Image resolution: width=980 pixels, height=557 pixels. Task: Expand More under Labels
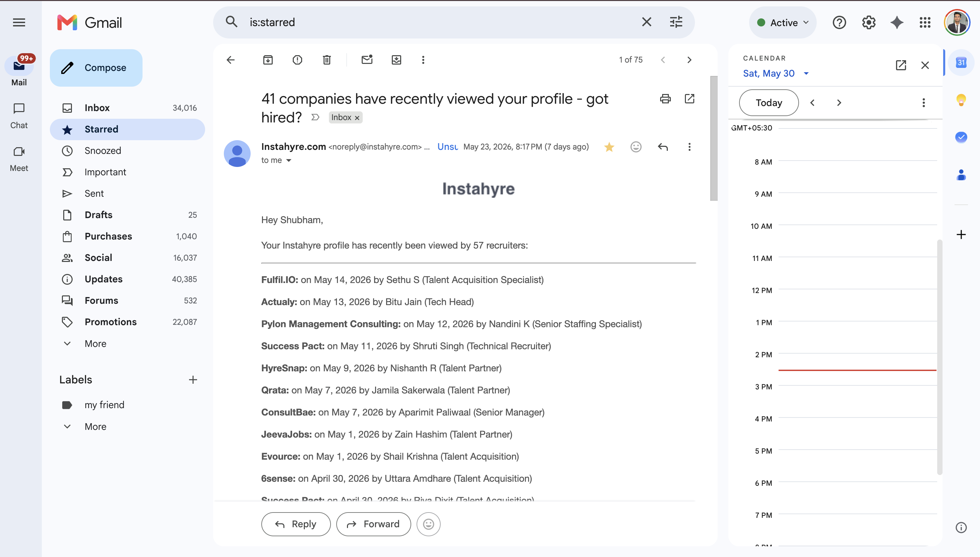(95, 427)
